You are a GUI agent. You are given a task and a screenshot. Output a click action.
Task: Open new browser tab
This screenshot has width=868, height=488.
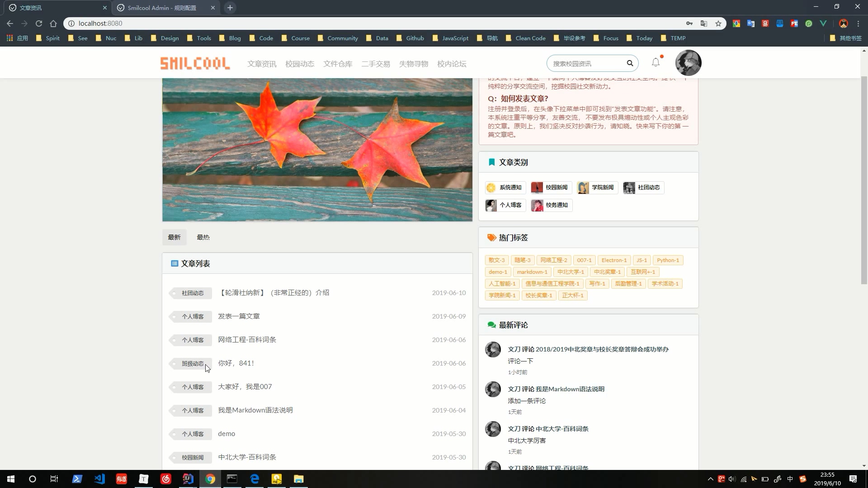tap(230, 8)
